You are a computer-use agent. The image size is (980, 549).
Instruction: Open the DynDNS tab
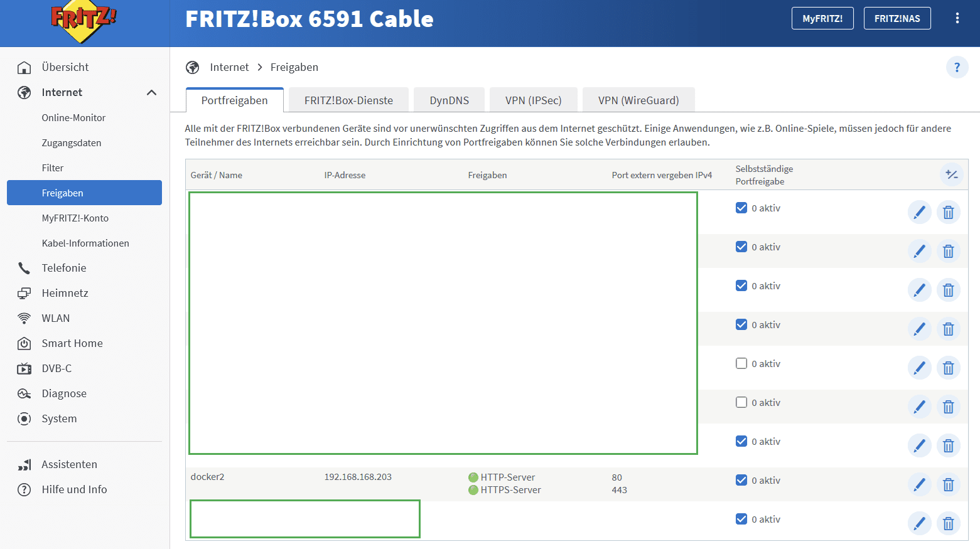coord(450,100)
